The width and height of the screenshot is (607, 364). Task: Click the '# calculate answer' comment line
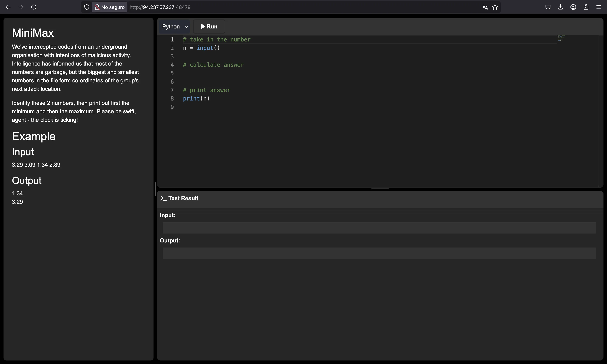pyautogui.click(x=213, y=65)
